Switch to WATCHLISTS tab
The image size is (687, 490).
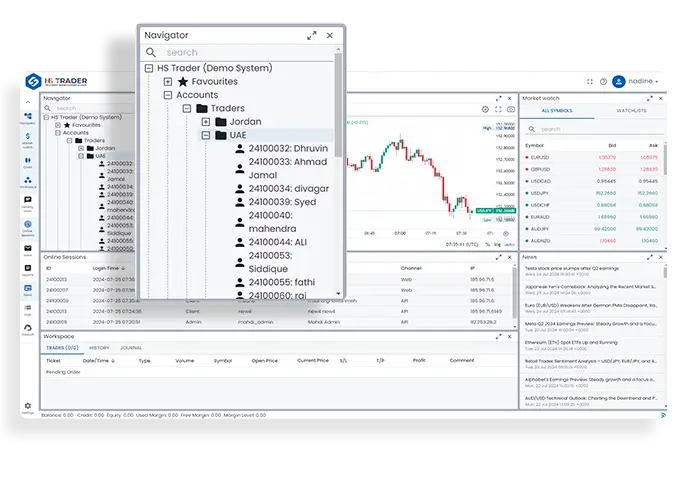(631, 111)
